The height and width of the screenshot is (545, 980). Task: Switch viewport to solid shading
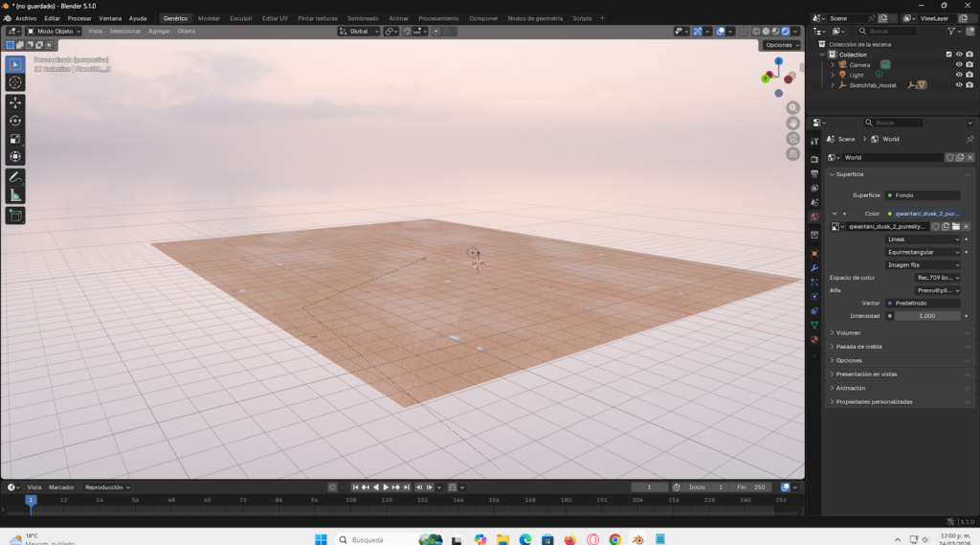(767, 32)
